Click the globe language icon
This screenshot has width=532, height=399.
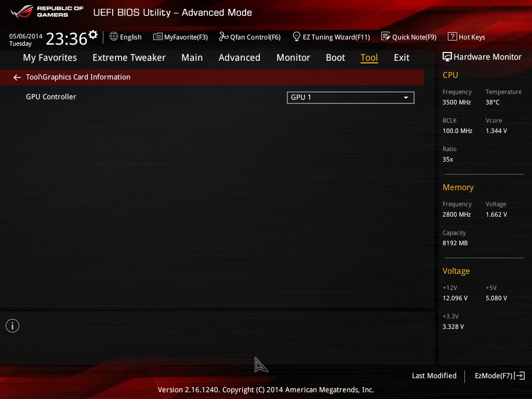click(x=114, y=36)
